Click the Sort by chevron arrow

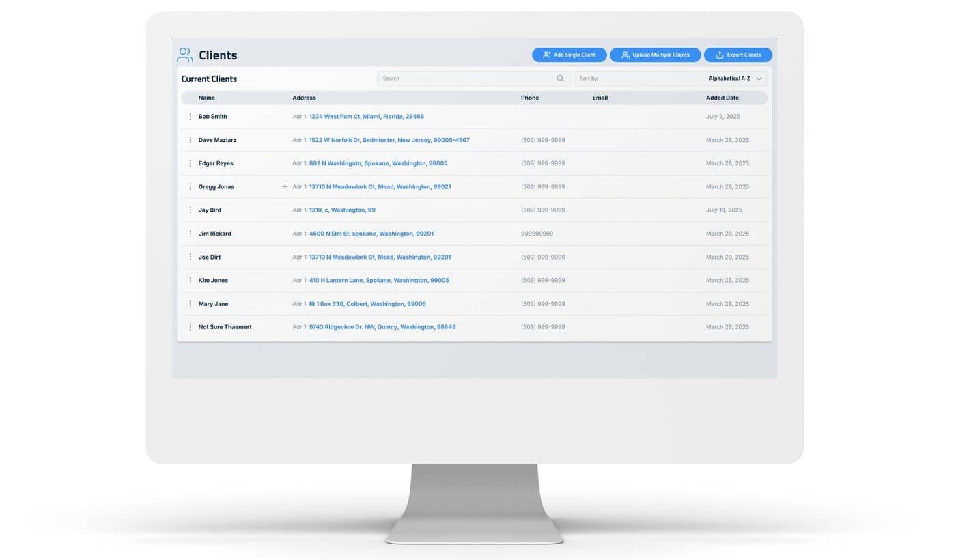pyautogui.click(x=759, y=79)
